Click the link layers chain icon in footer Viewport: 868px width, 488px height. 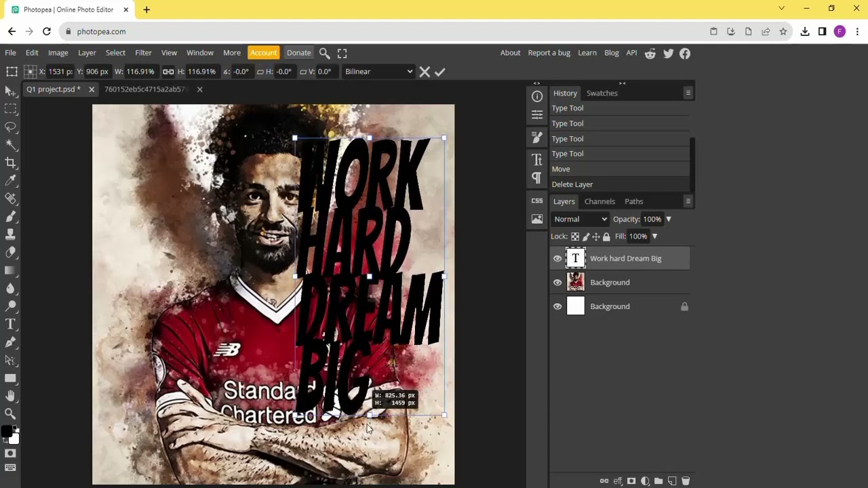pos(604,481)
